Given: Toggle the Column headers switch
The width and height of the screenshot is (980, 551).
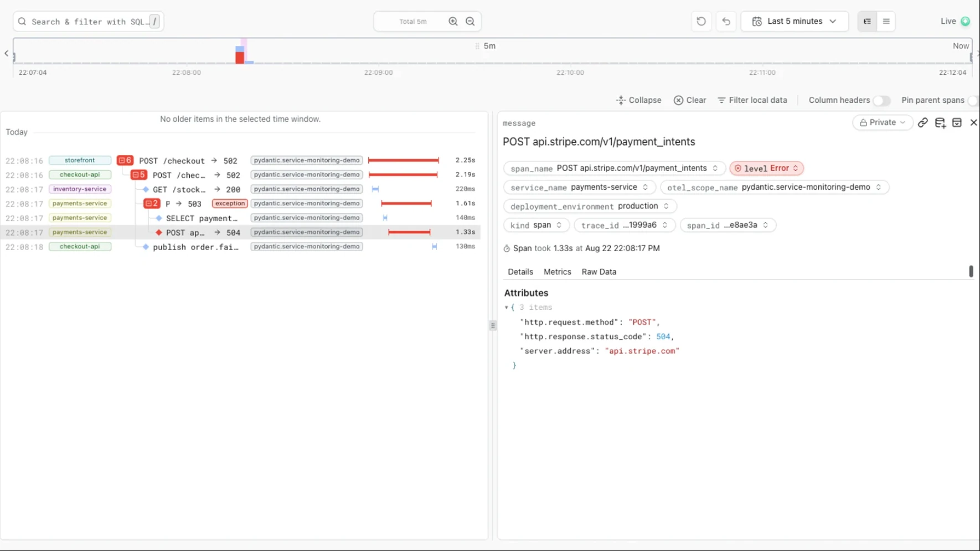Looking at the screenshot, I should (881, 101).
